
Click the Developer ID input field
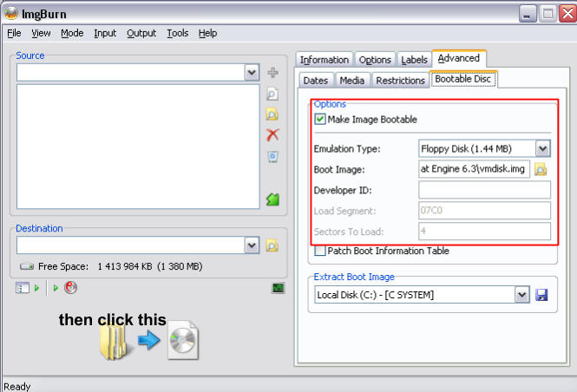(x=484, y=190)
